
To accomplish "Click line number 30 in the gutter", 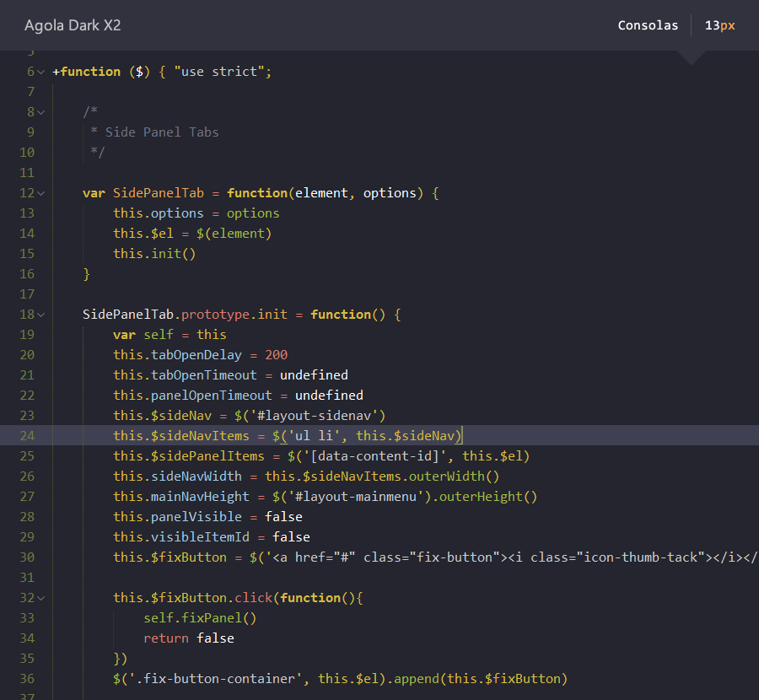I will coord(27,557).
